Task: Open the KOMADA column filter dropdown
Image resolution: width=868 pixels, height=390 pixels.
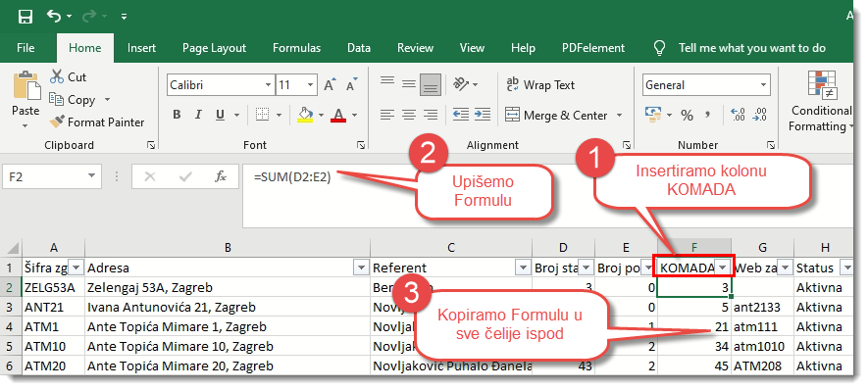Action: tap(723, 268)
